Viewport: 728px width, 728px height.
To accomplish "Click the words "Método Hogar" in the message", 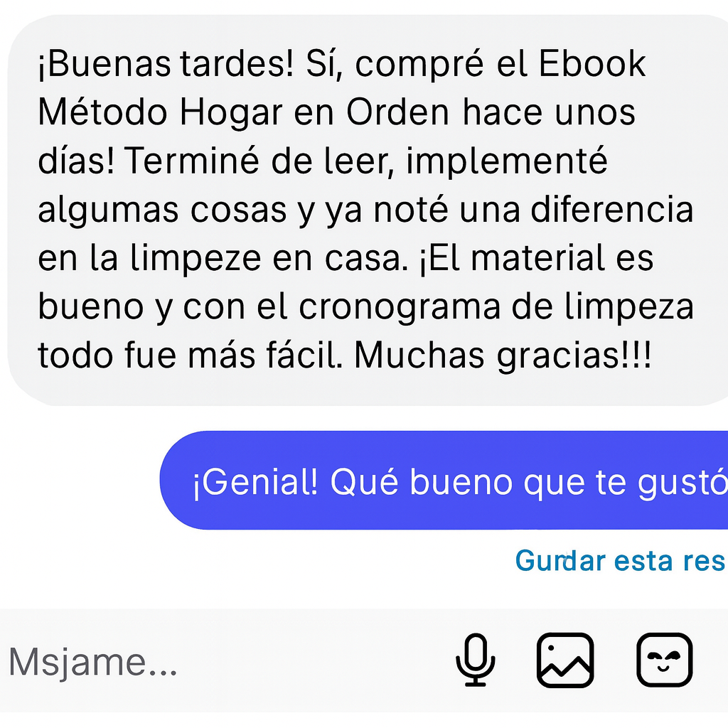I will click(x=160, y=112).
